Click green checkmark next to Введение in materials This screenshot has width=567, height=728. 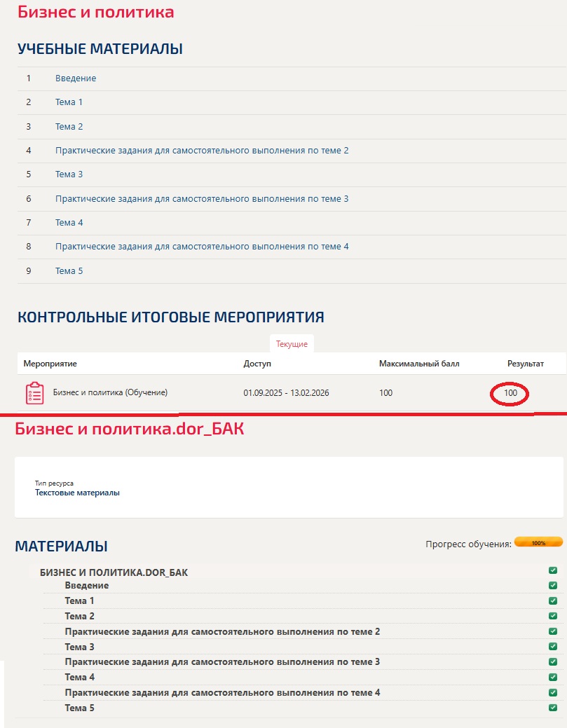553,586
